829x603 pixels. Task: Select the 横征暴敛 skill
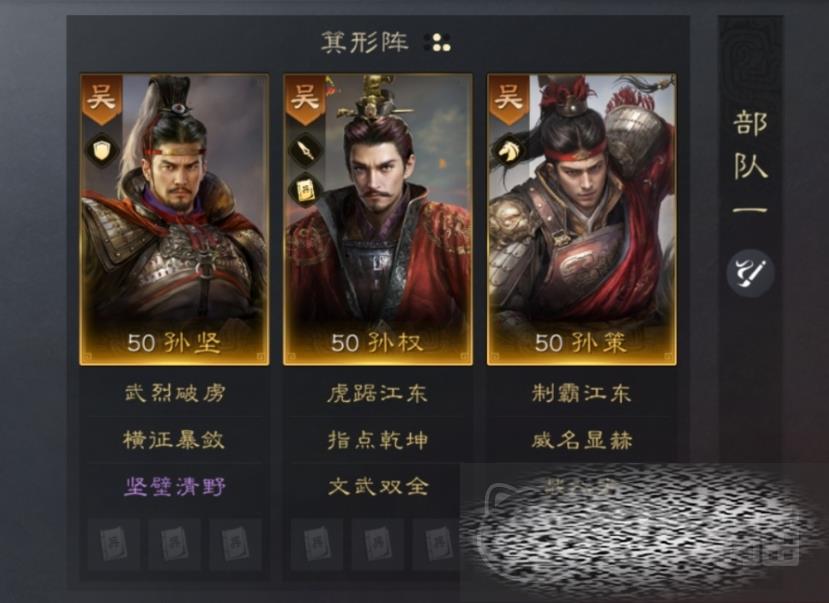pos(174,440)
